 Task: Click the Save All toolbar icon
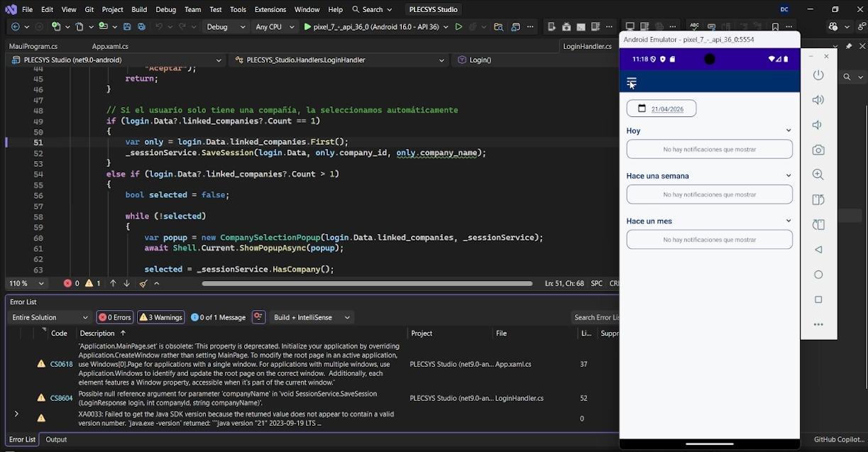[141, 27]
